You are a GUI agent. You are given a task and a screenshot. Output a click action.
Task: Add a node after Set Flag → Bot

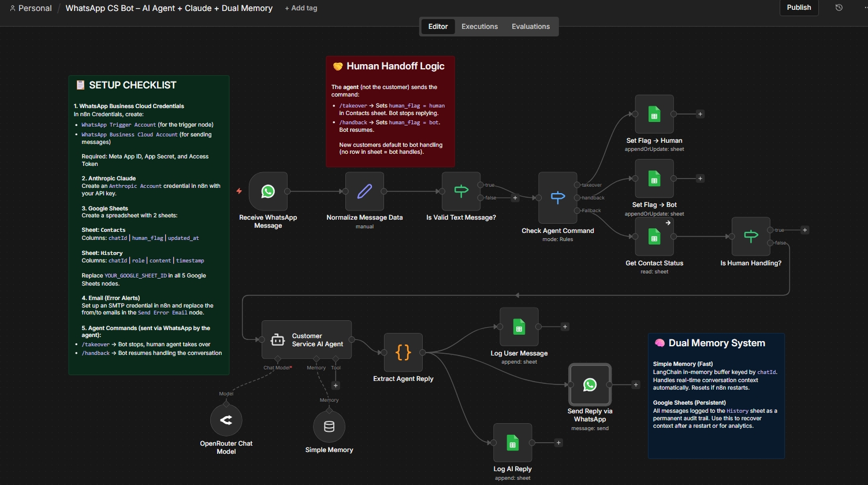point(700,179)
